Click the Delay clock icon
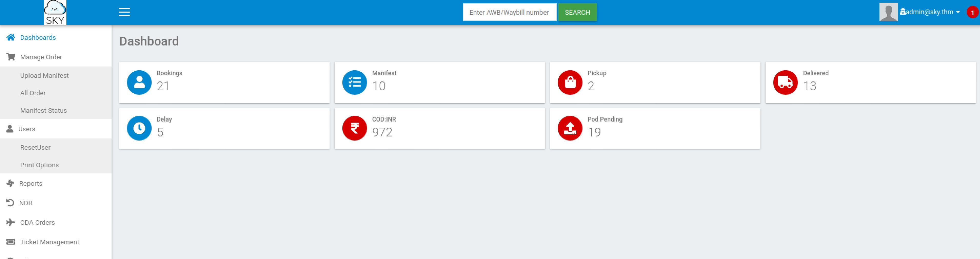This screenshot has height=259, width=980. coord(139,128)
